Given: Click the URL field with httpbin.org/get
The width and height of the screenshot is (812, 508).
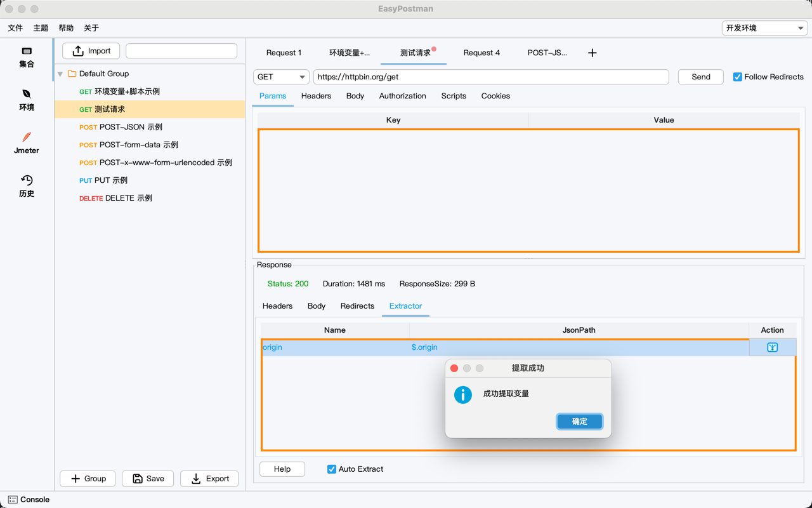Looking at the screenshot, I should tap(491, 77).
